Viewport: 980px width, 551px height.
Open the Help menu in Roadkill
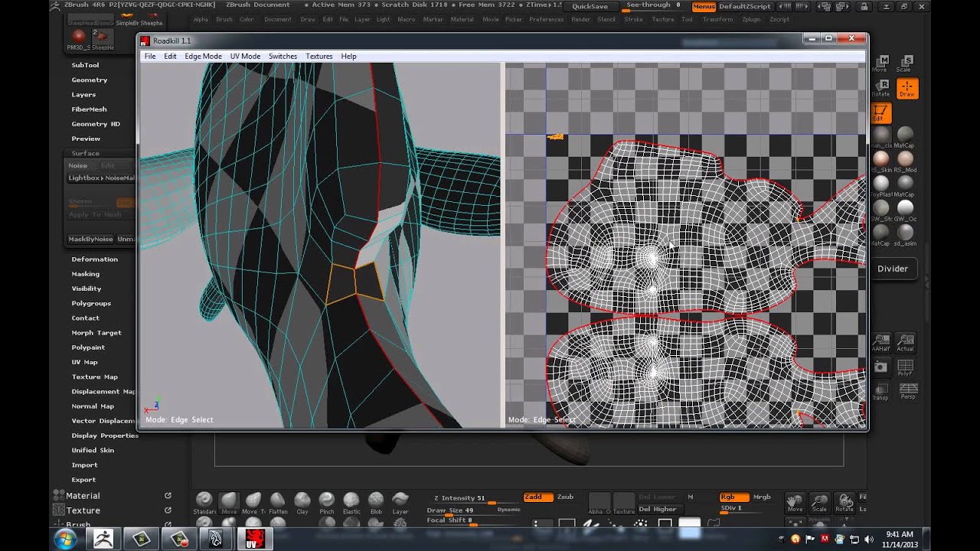click(348, 56)
